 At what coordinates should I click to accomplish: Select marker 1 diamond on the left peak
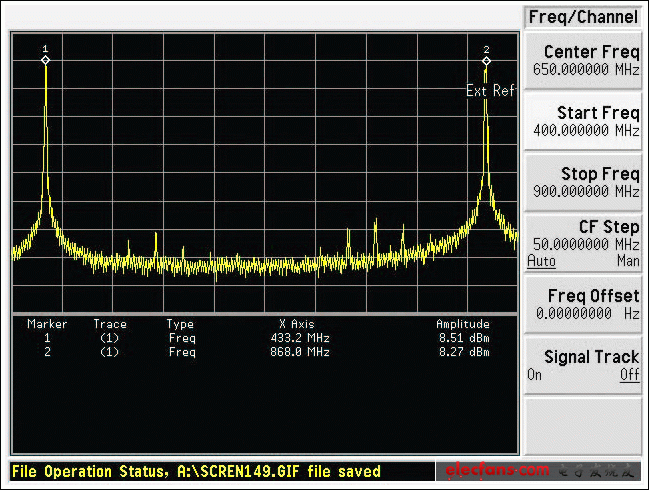[x=45, y=60]
